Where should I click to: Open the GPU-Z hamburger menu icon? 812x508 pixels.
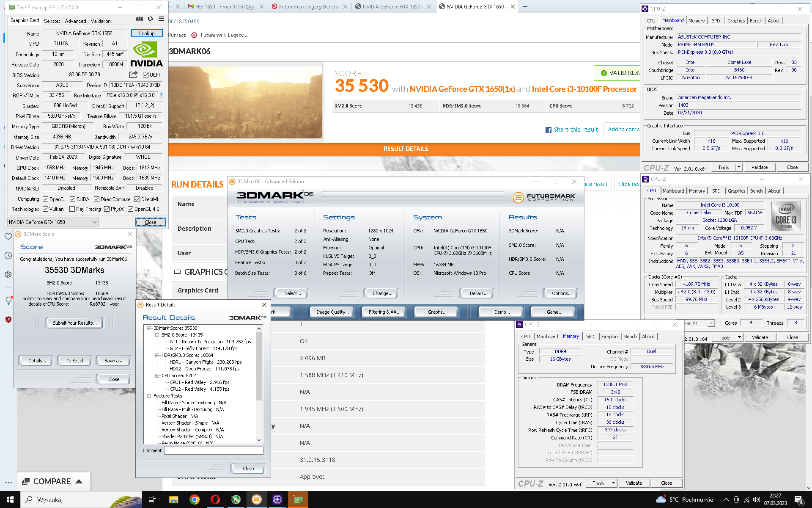[x=161, y=19]
